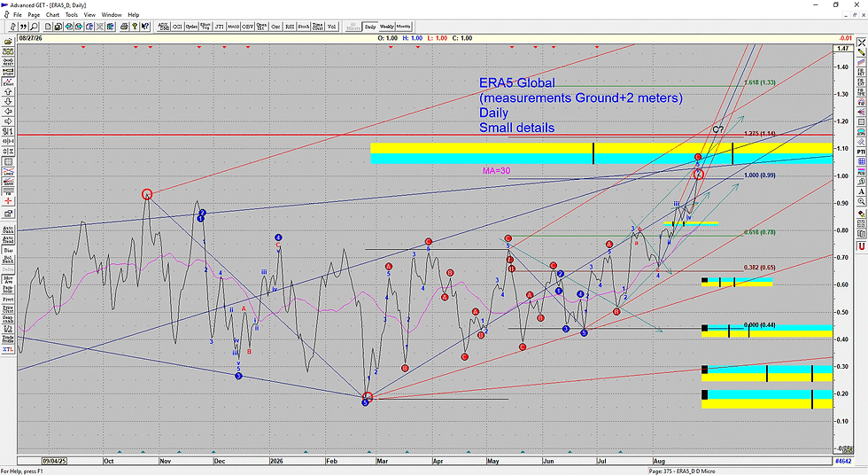Select the blue grid tool in right toolbar
Image resolution: width=868 pixels, height=475 pixels.
(x=861, y=161)
